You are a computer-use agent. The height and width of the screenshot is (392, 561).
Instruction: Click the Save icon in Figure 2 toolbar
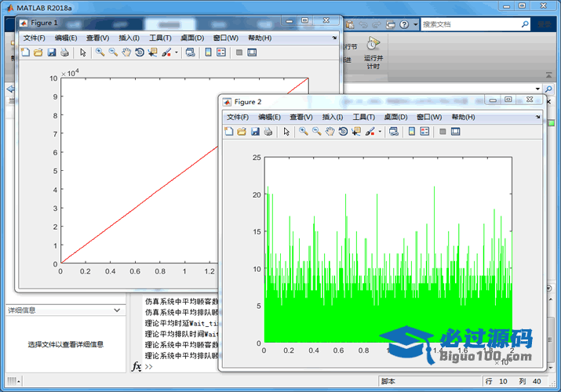[x=255, y=131]
